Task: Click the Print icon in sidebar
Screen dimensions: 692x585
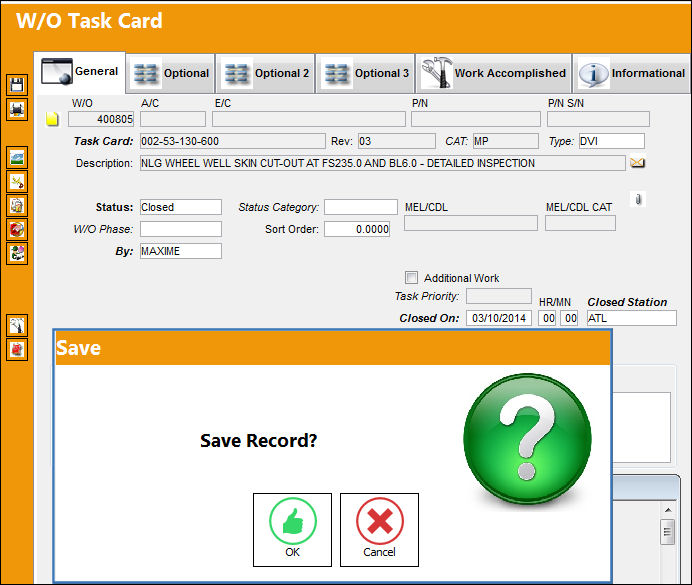Action: [x=17, y=109]
